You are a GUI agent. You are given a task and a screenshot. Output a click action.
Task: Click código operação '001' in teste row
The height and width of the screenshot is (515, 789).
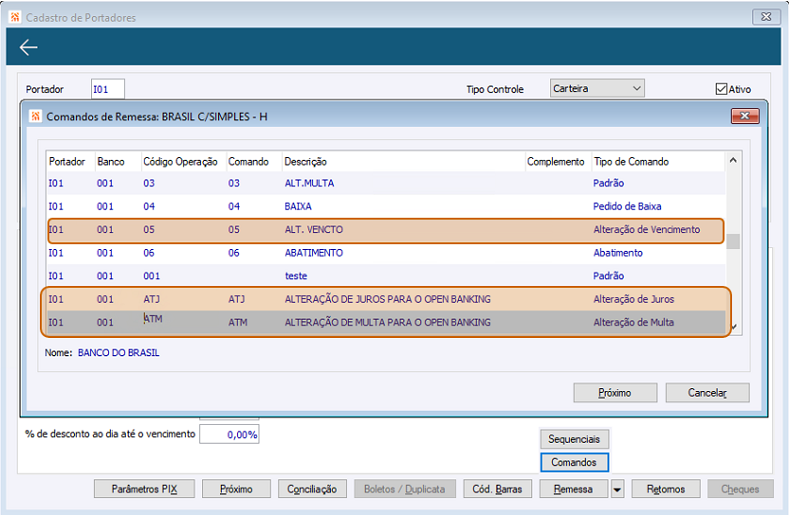point(151,276)
